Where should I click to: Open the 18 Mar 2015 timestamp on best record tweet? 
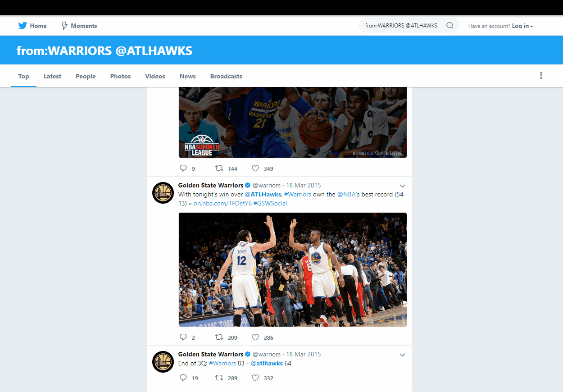coord(304,185)
